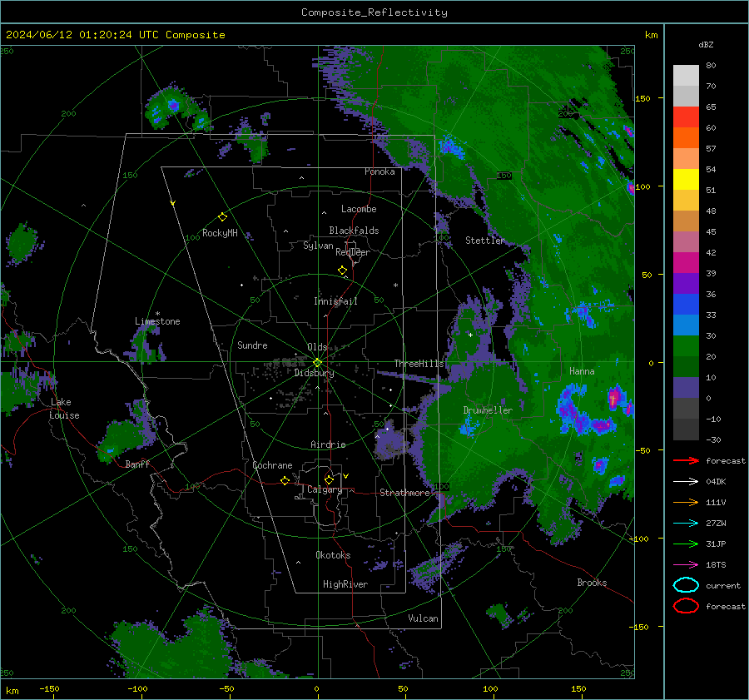Image resolution: width=749 pixels, height=700 pixels.
Task: Click the Airdrie city label
Action: point(328,444)
